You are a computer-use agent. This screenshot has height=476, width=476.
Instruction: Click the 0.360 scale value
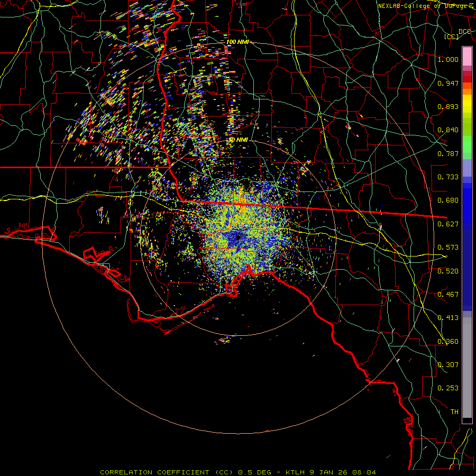click(x=448, y=342)
